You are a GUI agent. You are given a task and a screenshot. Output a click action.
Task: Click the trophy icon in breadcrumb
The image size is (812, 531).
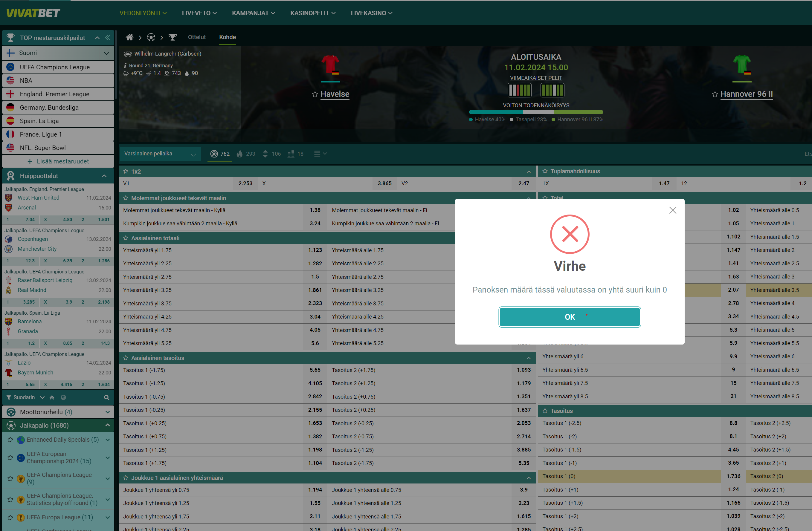click(173, 37)
